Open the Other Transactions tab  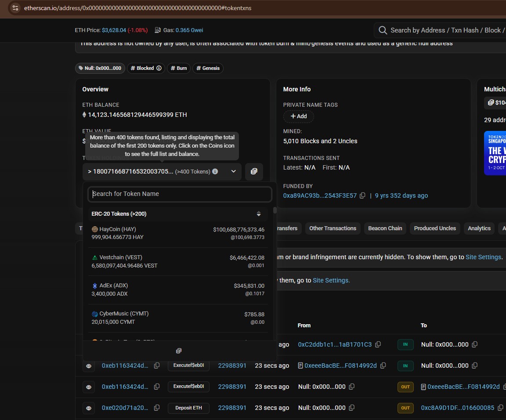[333, 228]
